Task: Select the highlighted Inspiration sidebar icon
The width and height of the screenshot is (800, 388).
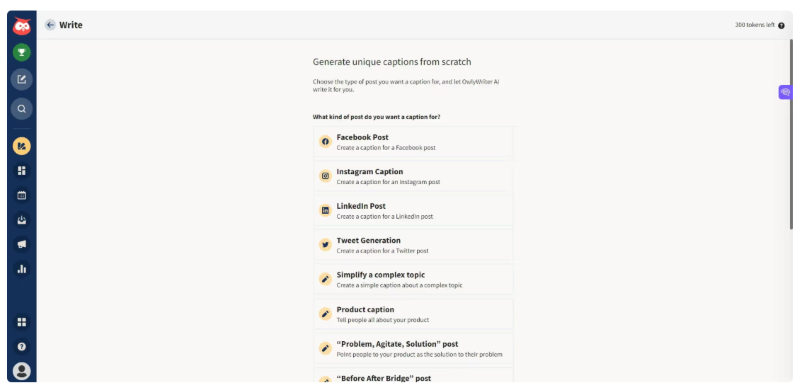Action: pyautogui.click(x=21, y=146)
